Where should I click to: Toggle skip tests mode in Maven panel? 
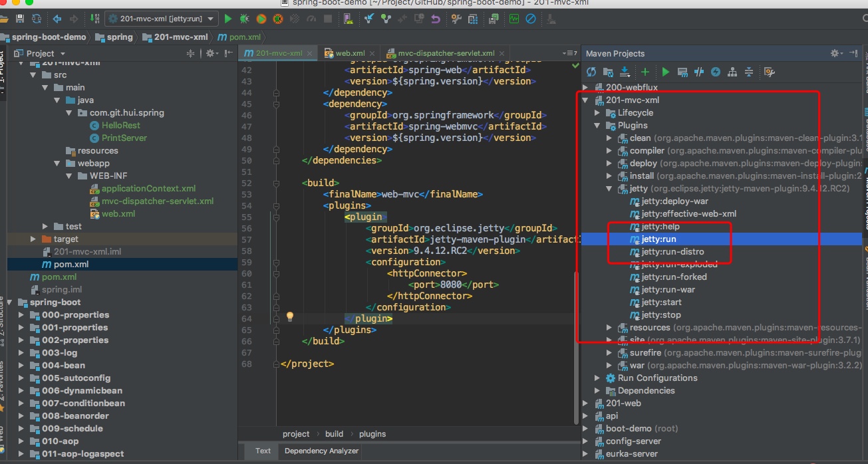coord(716,72)
